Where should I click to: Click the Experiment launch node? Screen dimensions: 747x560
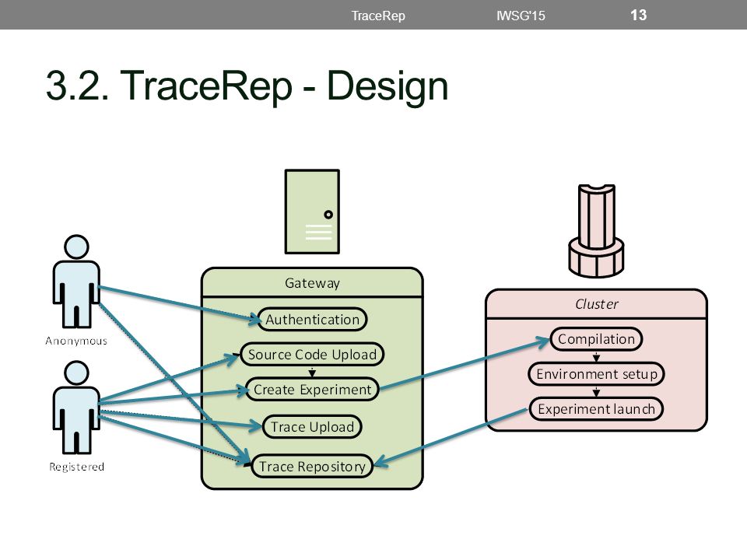(x=597, y=409)
